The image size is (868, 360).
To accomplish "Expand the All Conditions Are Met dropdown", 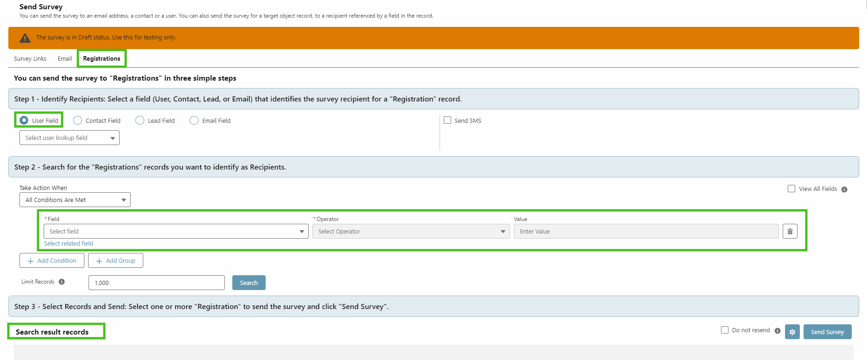I will [x=75, y=200].
